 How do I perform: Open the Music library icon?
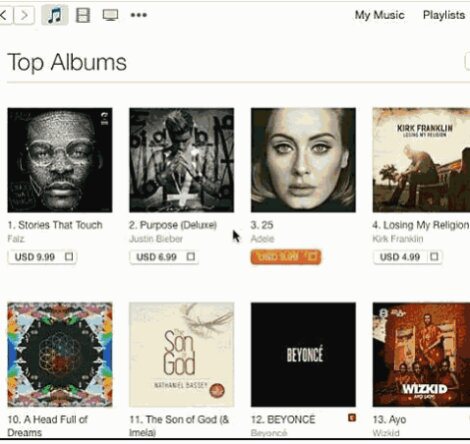[x=55, y=15]
